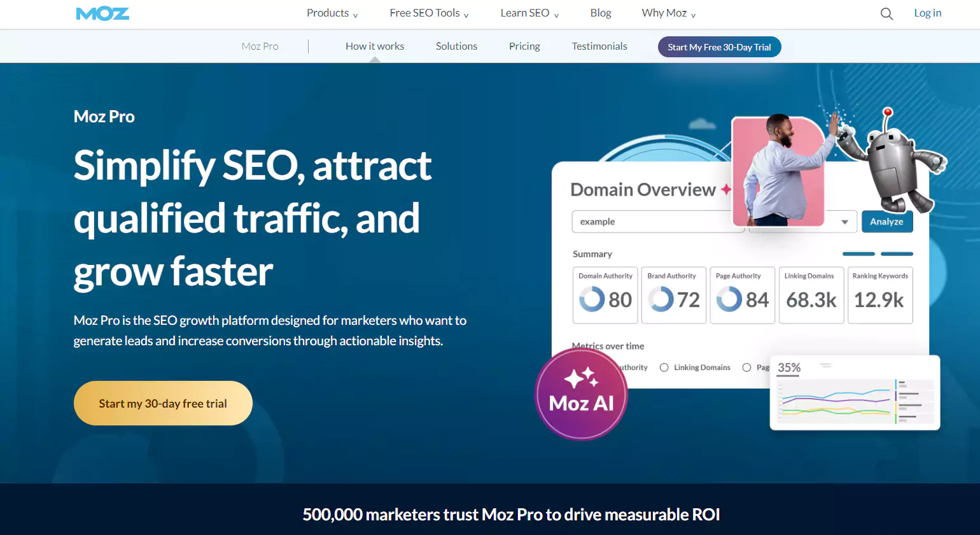The image size is (980, 535).
Task: Click the Moz logo in the header
Action: [102, 13]
